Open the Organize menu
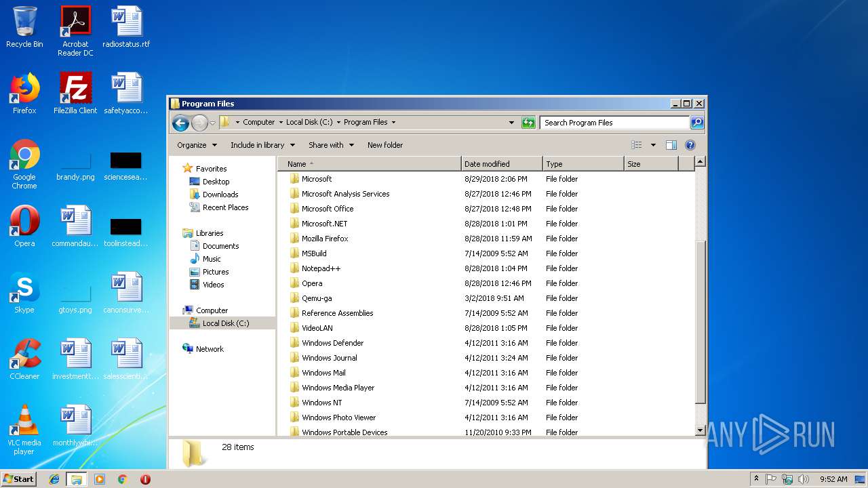The width and height of the screenshot is (868, 488). [197, 145]
